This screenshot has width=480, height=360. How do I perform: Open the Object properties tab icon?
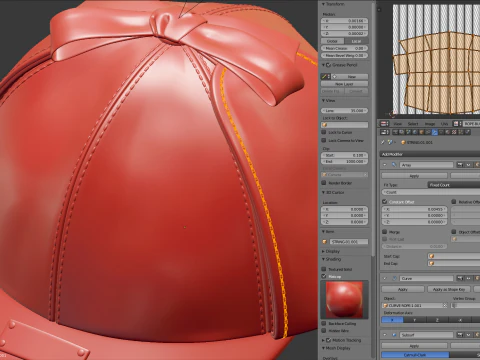point(422,132)
